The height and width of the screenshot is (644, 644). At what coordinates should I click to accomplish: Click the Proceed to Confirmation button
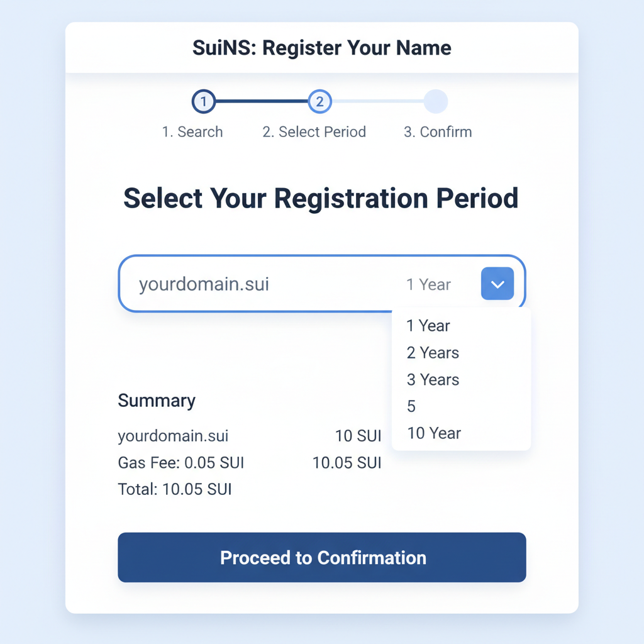321,557
